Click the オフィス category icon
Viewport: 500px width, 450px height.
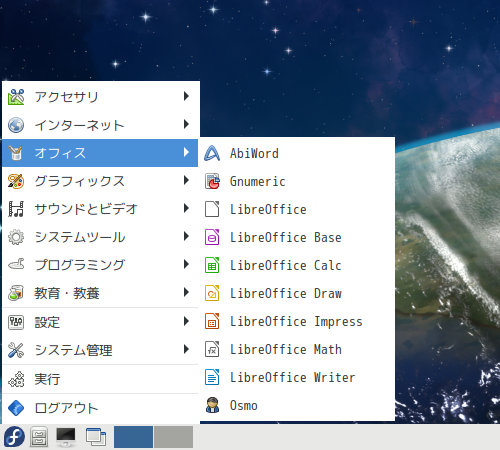(16, 153)
